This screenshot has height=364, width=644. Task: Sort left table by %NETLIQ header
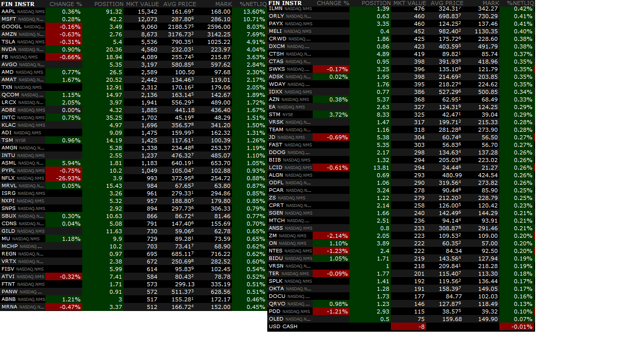tap(253, 4)
